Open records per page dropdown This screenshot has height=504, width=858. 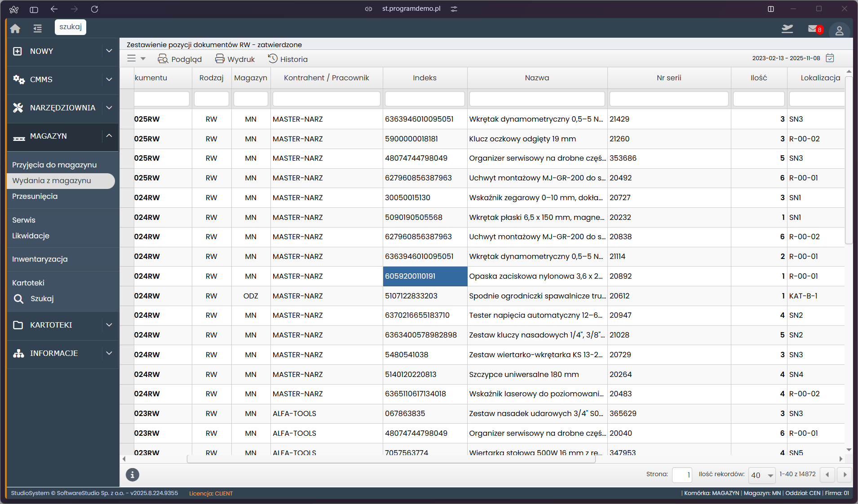click(762, 475)
